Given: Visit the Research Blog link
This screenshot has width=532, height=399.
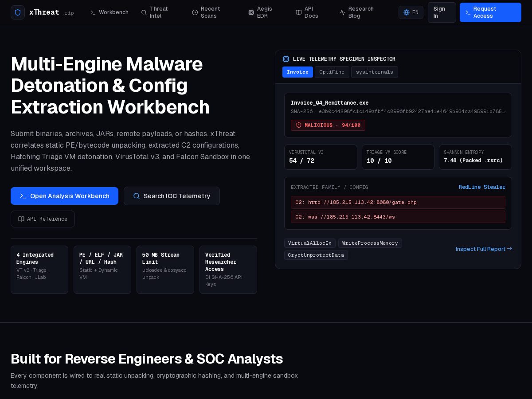Looking at the screenshot, I should [x=360, y=12].
